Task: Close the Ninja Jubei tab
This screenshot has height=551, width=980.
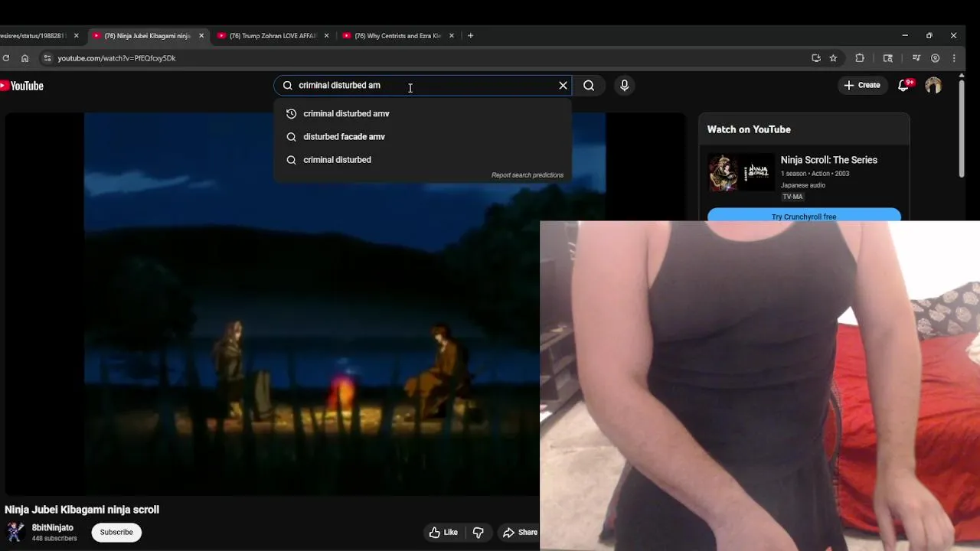Action: [201, 36]
